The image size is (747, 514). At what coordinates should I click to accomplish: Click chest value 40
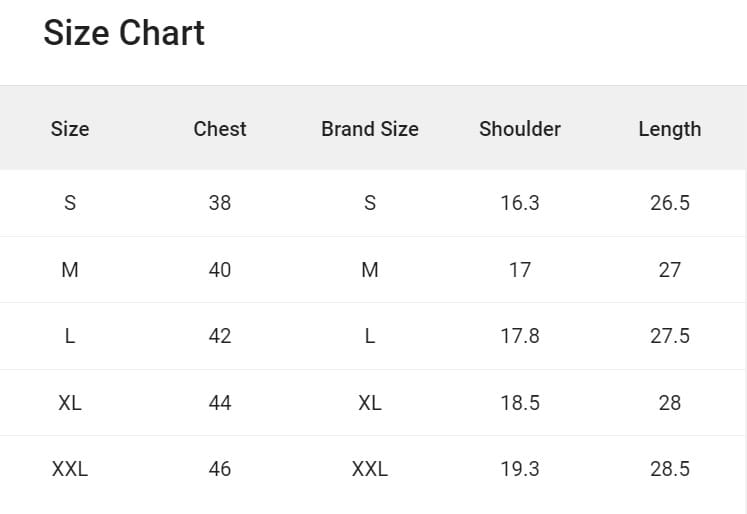pos(220,270)
